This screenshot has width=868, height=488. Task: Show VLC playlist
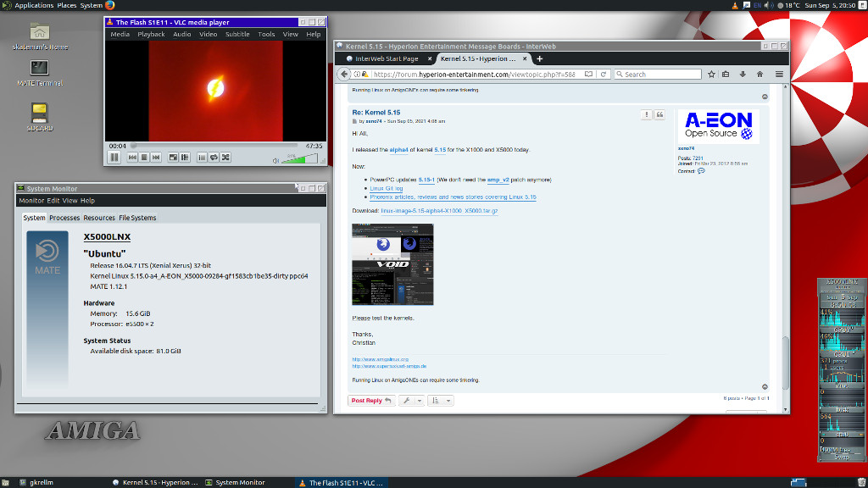pos(202,158)
